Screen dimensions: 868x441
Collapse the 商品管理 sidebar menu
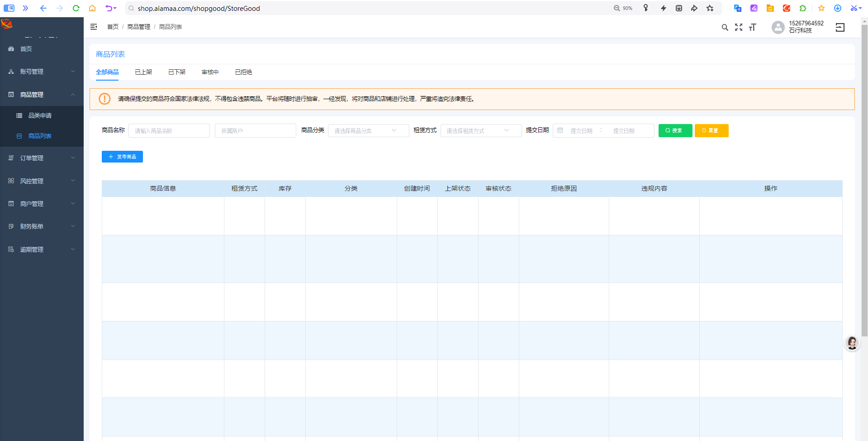42,95
